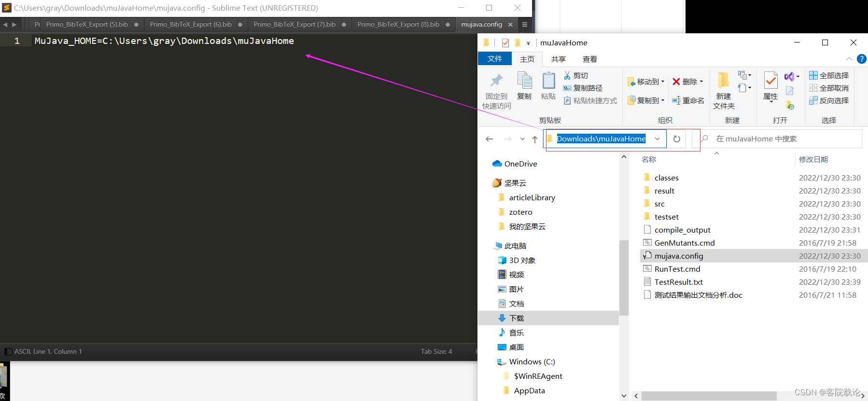This screenshot has width=868, height=401.
Task: Switch to the 共享 Share ribbon tab
Action: (559, 59)
